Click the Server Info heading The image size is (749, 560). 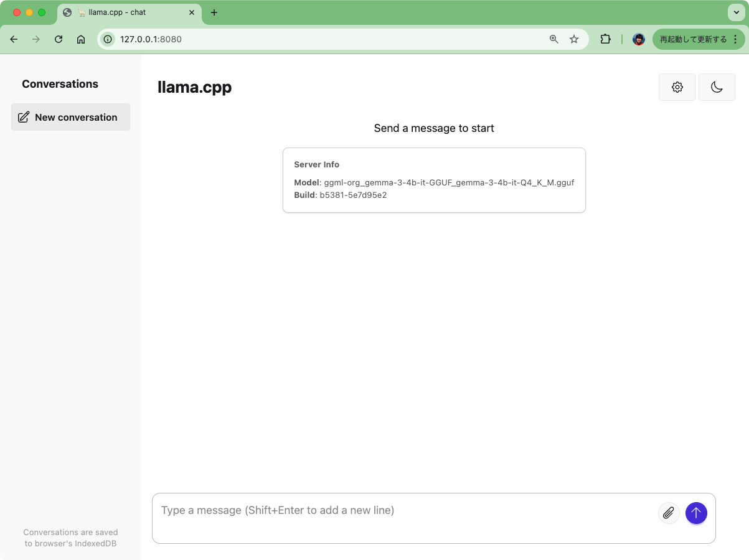(x=317, y=165)
